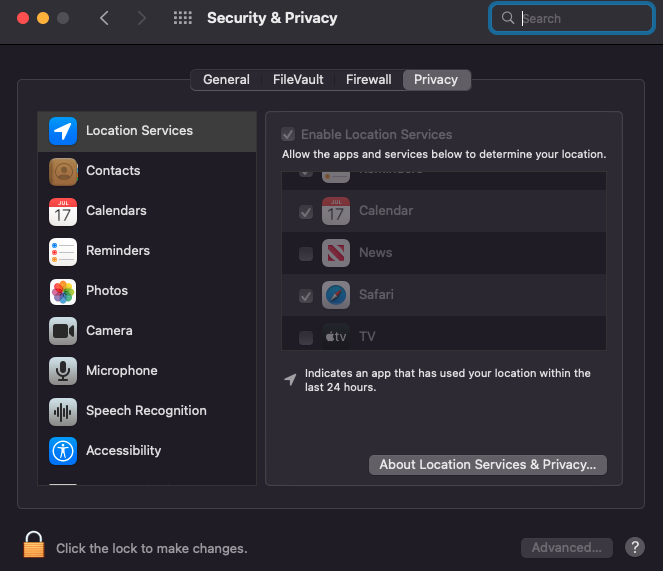Enable the News location checkbox
This screenshot has height=571, width=663.
point(306,254)
